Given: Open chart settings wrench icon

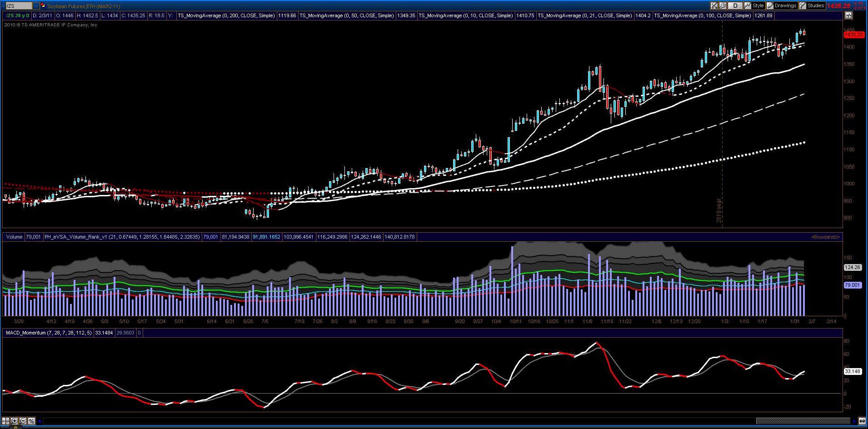Looking at the screenshot, I should 722,6.
